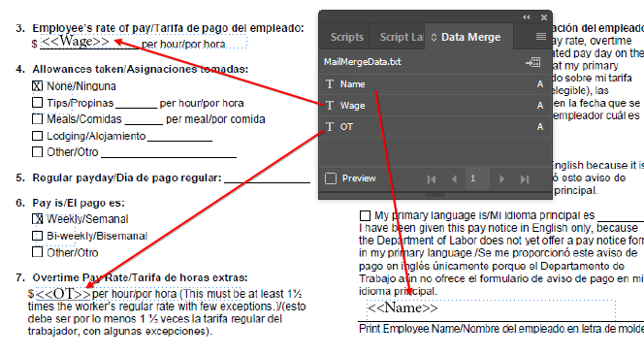Check Other/Otro under Pay is
Image resolution: width=644 pixels, height=355 pixels.
(38, 252)
